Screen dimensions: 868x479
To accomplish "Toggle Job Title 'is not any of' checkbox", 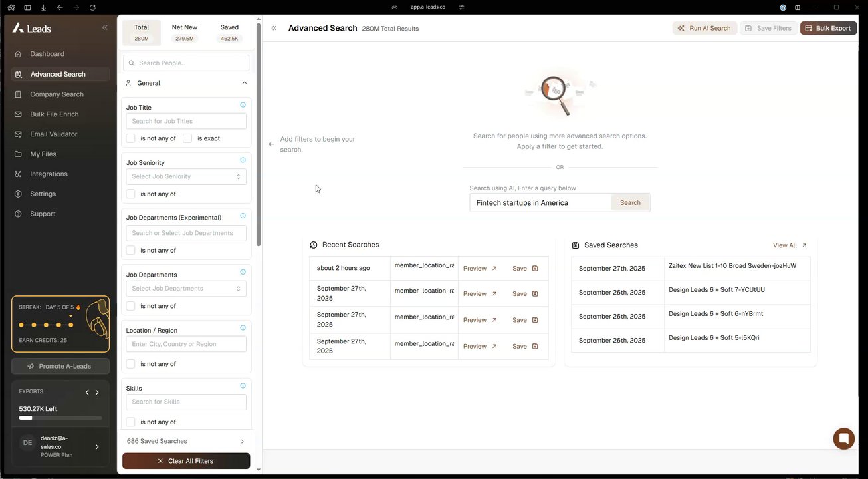I will coord(131,138).
